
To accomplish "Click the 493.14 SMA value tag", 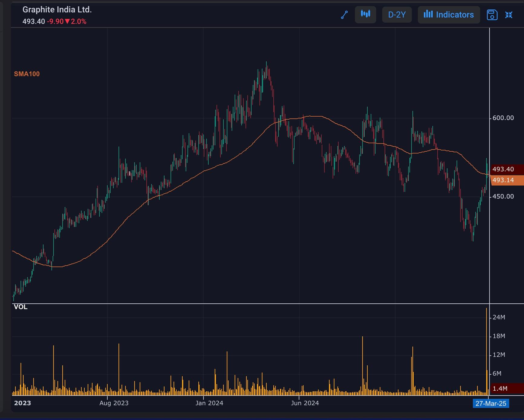I will (x=506, y=180).
